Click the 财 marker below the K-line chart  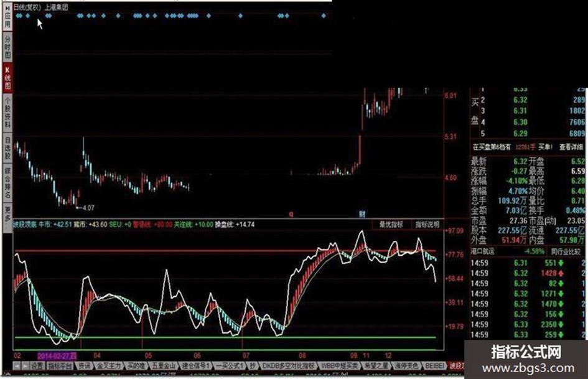click(362, 214)
